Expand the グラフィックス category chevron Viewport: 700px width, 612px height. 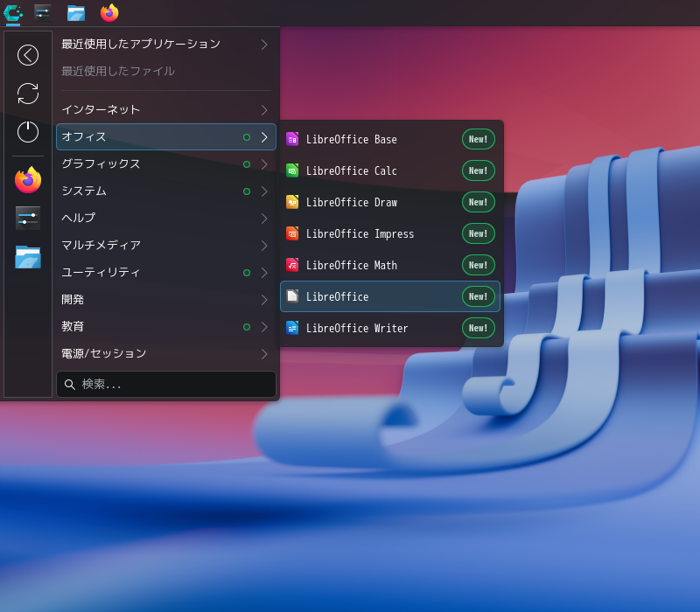[264, 164]
